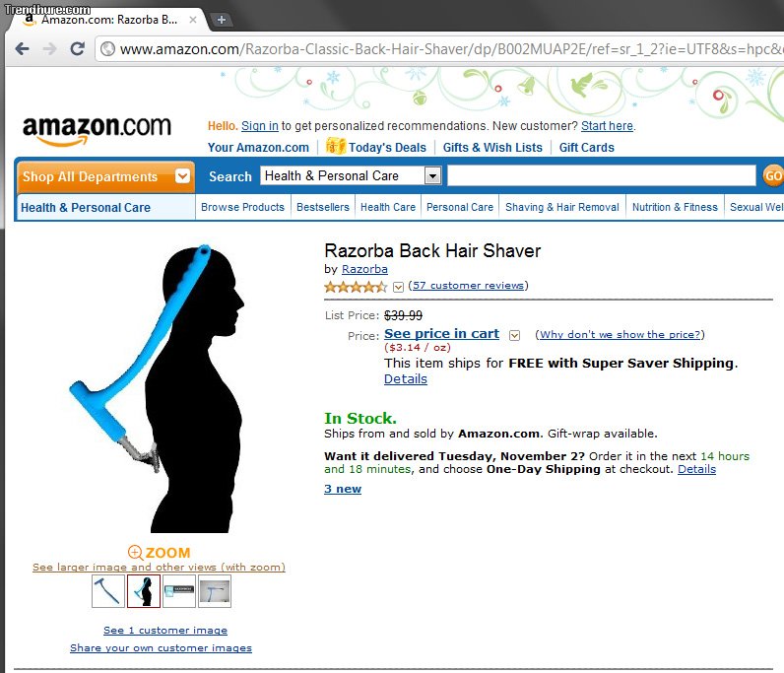Open the Bestsellers tab
The width and height of the screenshot is (784, 673).
322,207
